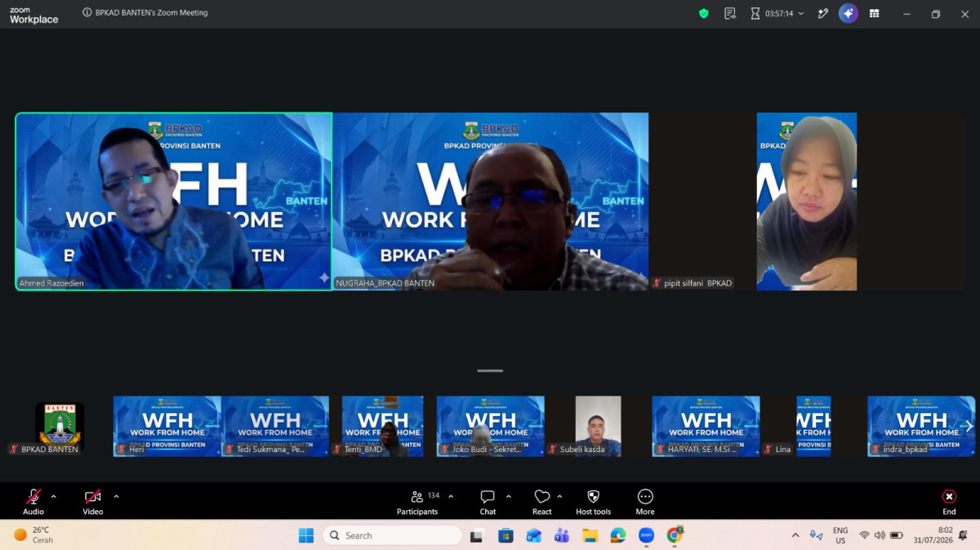Click the meeting info icon beside title

coord(87,13)
